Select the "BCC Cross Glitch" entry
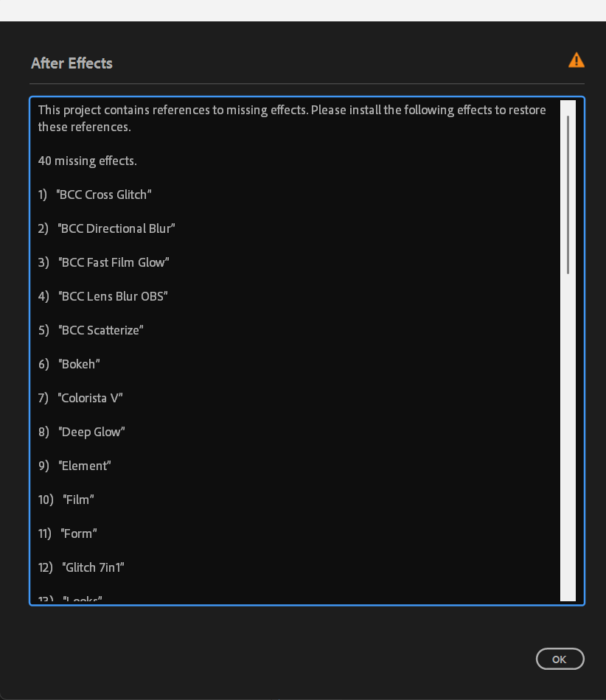This screenshot has height=700, width=606. click(x=104, y=195)
